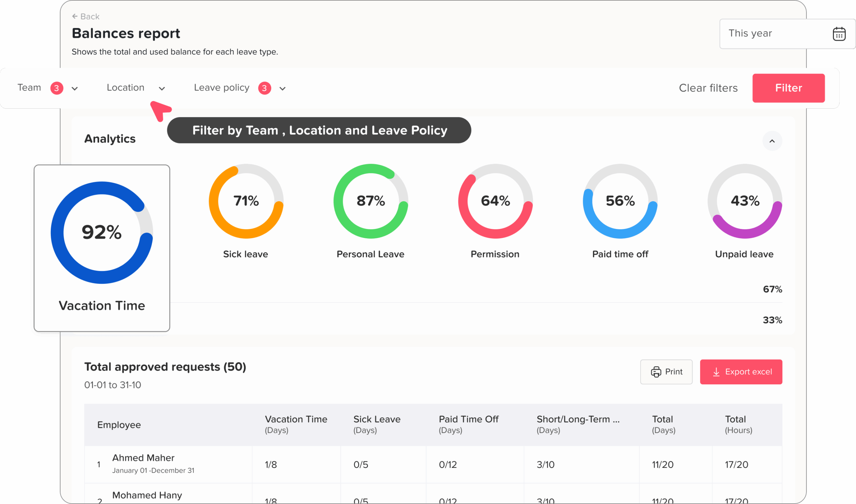The width and height of the screenshot is (856, 504).
Task: Open the Location filter dropdown
Action: tap(162, 89)
